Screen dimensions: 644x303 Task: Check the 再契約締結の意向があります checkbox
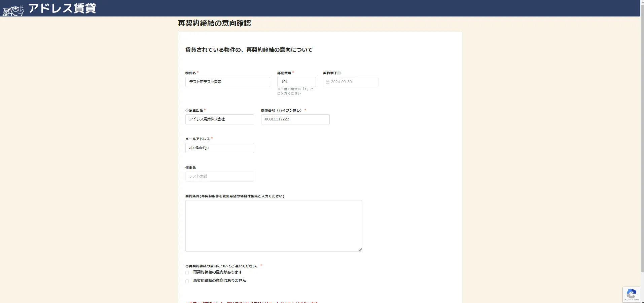tap(187, 273)
